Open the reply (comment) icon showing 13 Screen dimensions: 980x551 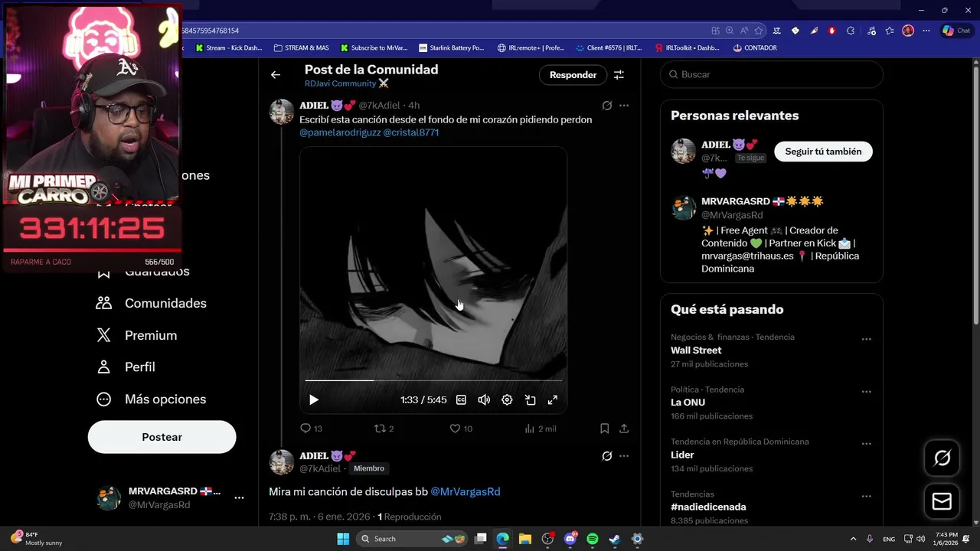click(305, 429)
